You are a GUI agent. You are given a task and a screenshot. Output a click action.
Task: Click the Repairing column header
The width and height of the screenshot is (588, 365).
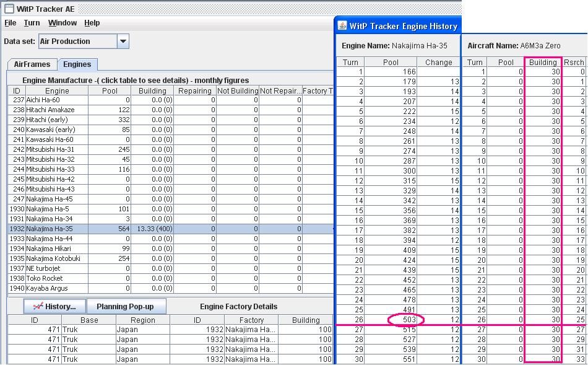tap(195, 90)
